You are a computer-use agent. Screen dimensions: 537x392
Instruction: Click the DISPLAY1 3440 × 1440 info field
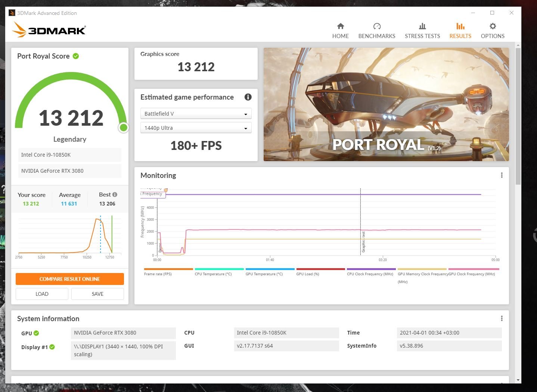pos(123,350)
